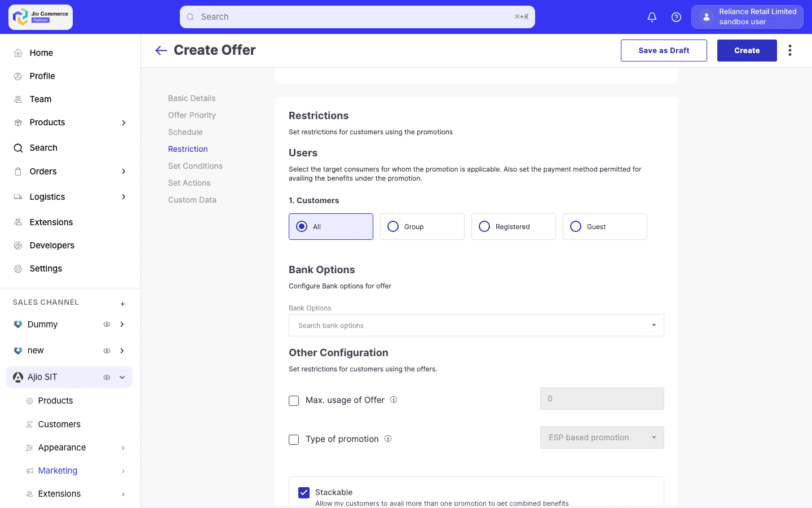The height and width of the screenshot is (508, 812).
Task: Open the Bank Options dropdown
Action: click(654, 325)
